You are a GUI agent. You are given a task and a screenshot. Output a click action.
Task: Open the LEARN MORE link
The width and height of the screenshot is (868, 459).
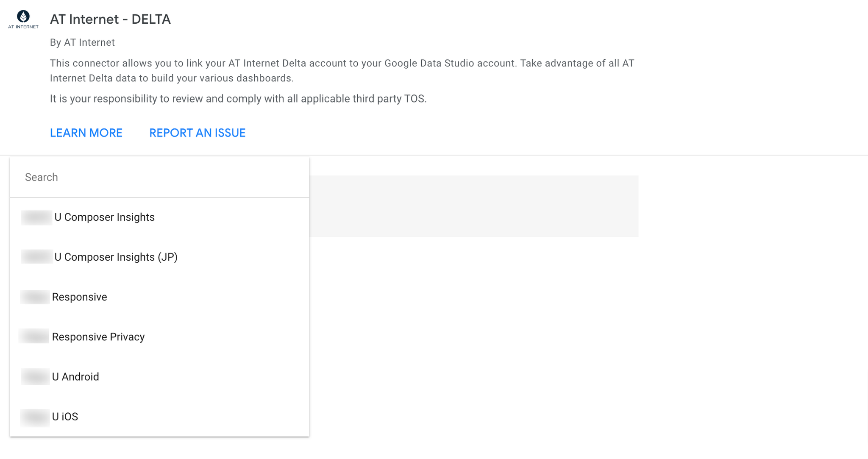click(86, 133)
